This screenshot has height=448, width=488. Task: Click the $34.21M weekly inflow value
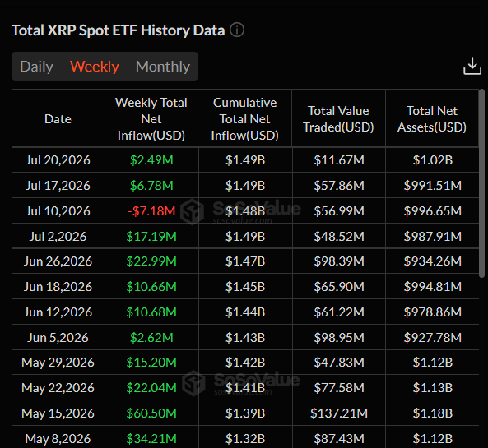pos(151,439)
